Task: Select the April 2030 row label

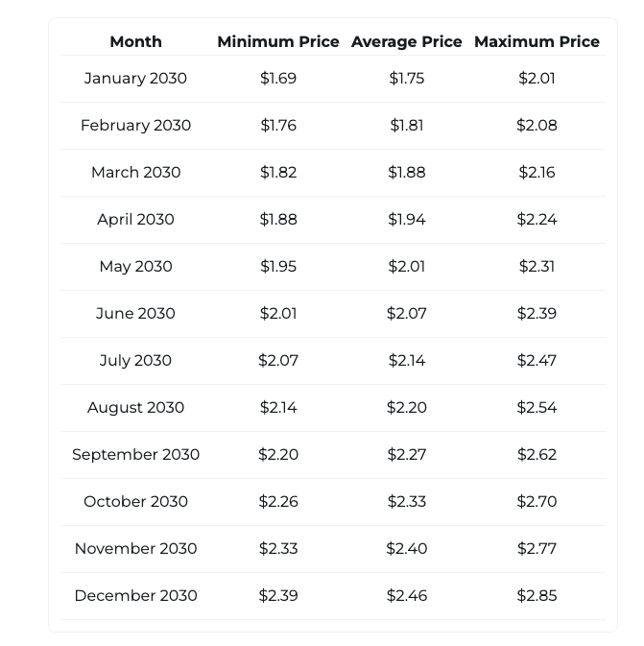Action: [x=135, y=219]
